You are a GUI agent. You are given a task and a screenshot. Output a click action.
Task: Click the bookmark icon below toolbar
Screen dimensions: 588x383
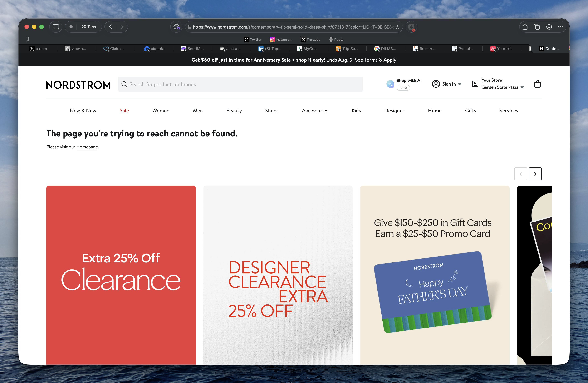(x=27, y=39)
